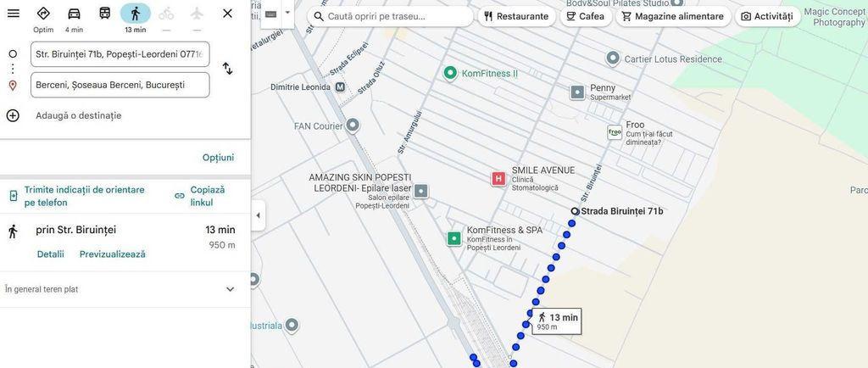This screenshot has width=868, height=368.
Task: Filter by Magazine alimentare chip
Action: point(672,16)
